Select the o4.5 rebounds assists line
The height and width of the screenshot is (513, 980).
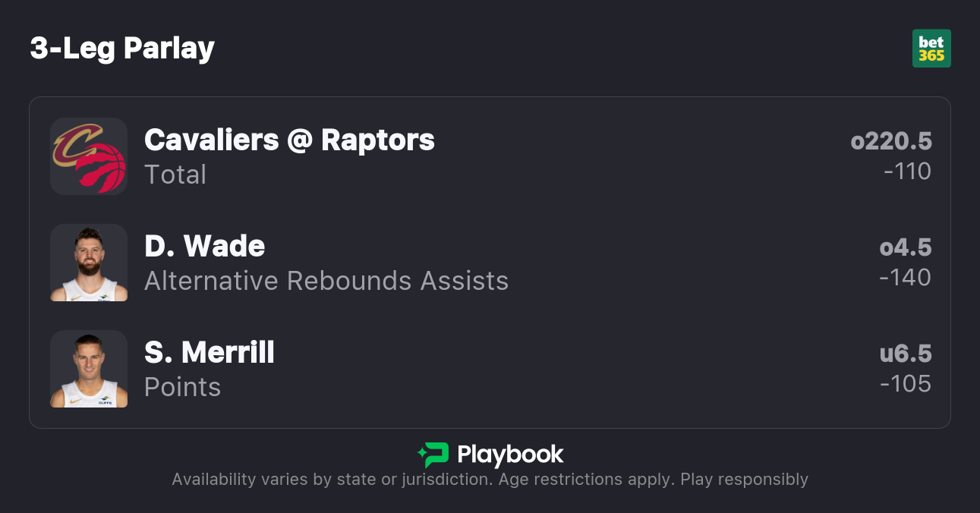[x=905, y=247]
